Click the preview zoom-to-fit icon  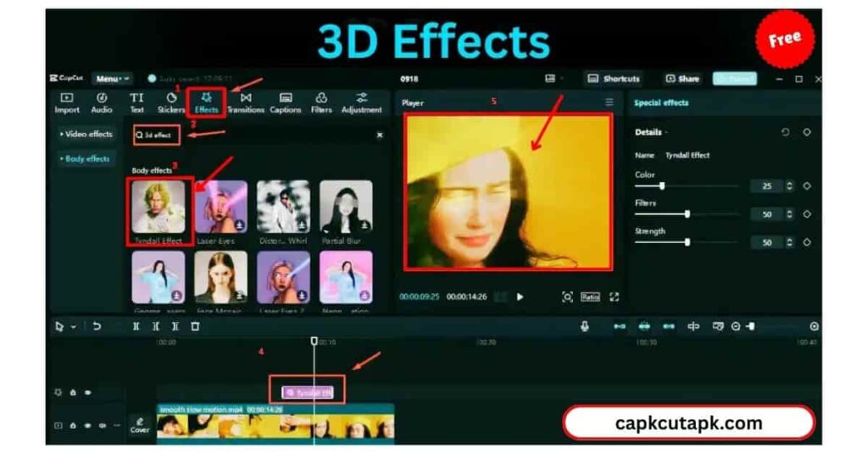567,297
